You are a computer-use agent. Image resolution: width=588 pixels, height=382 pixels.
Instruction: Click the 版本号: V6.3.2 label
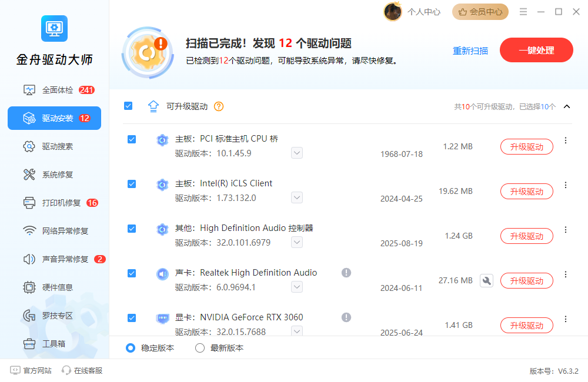point(554,371)
